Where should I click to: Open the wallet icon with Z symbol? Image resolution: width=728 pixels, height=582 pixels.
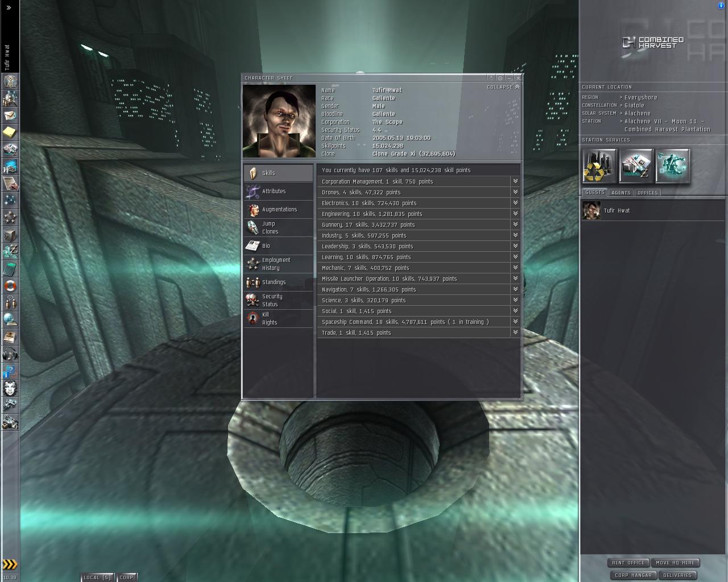coord(10,252)
